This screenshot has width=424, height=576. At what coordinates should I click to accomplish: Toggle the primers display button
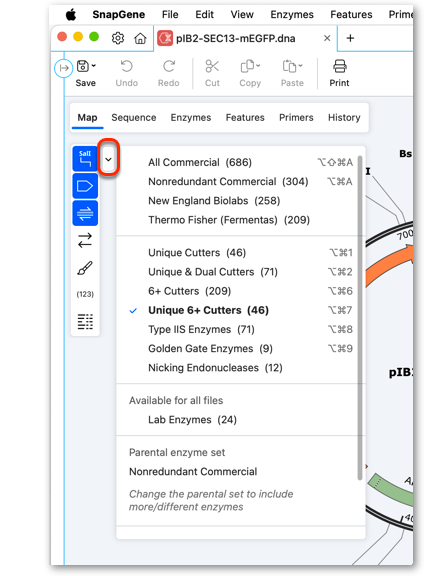[85, 213]
